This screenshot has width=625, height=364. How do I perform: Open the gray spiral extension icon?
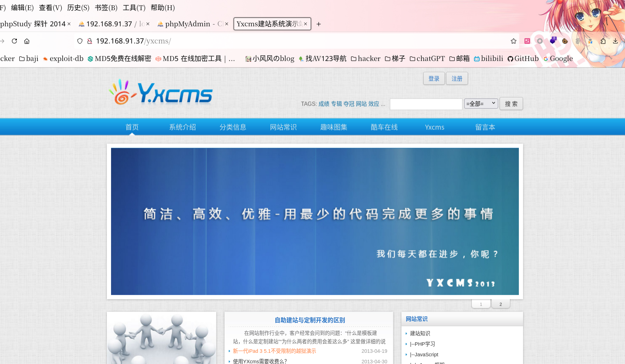point(578,41)
